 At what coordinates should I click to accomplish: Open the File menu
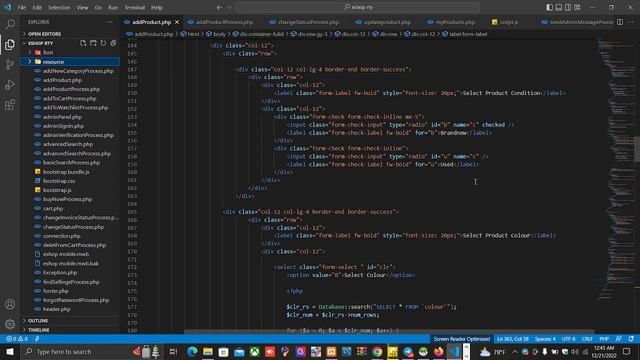point(22,7)
